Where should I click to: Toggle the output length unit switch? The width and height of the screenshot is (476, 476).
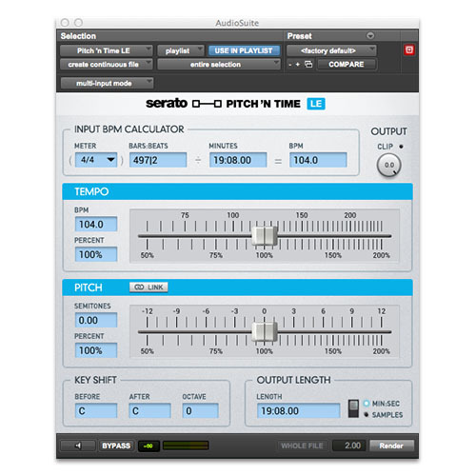[x=353, y=408]
